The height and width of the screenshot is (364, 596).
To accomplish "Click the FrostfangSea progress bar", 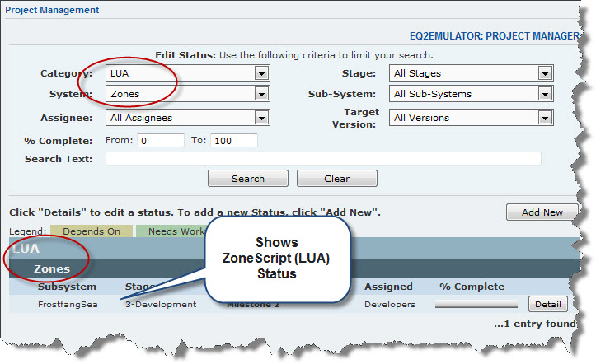I will click(x=476, y=305).
